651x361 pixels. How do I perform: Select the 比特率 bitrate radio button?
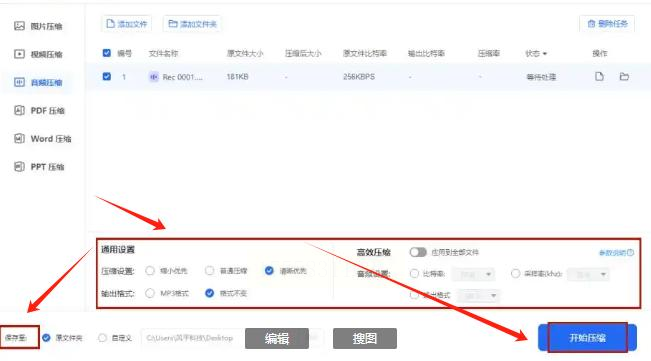pos(414,273)
